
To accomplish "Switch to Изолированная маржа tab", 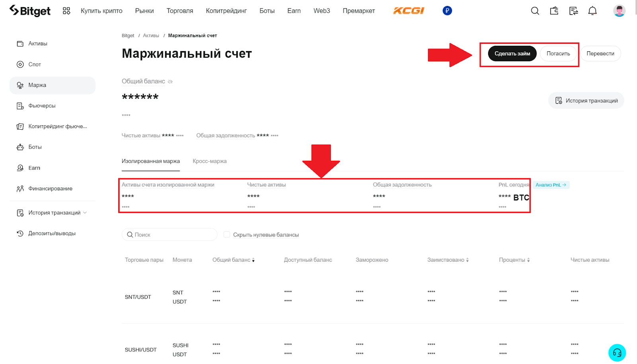I will click(x=151, y=161).
